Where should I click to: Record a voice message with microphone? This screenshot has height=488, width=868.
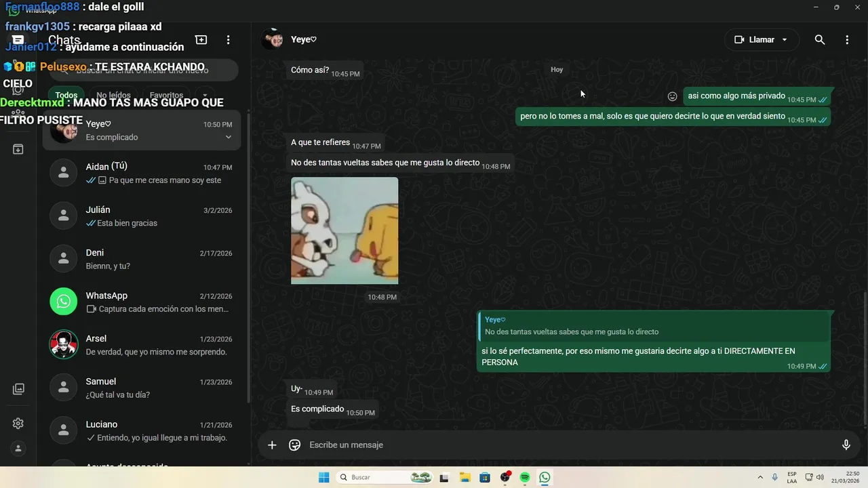click(846, 445)
